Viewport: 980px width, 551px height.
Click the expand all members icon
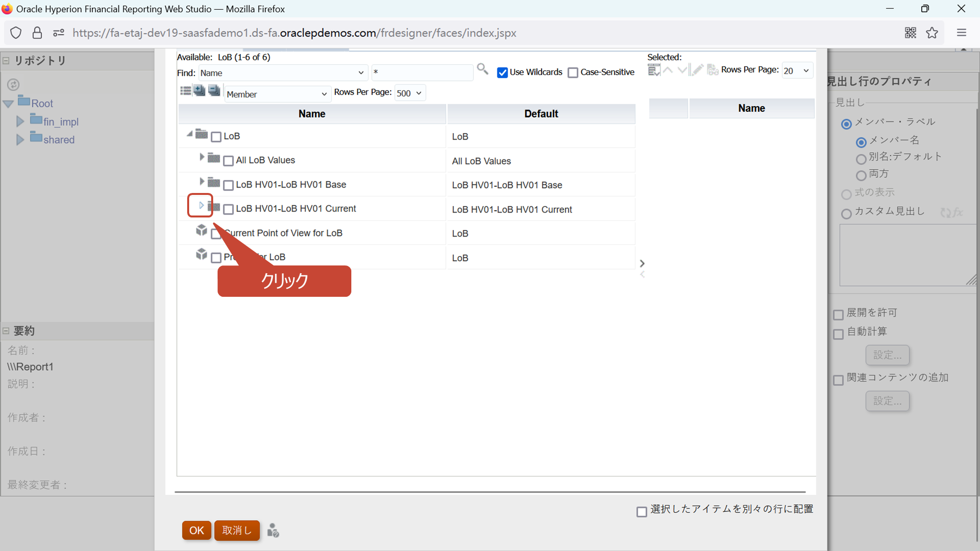[x=199, y=91]
